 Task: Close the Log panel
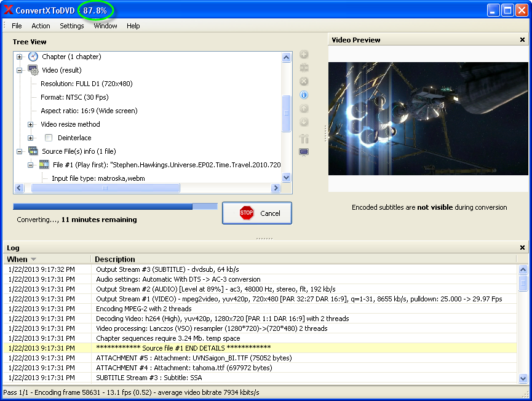coord(522,248)
